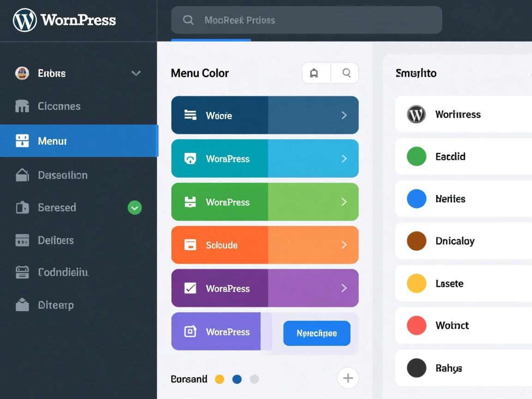The image size is (532, 399).
Task: Click the Deseothon sidebar icon
Action: point(22,175)
